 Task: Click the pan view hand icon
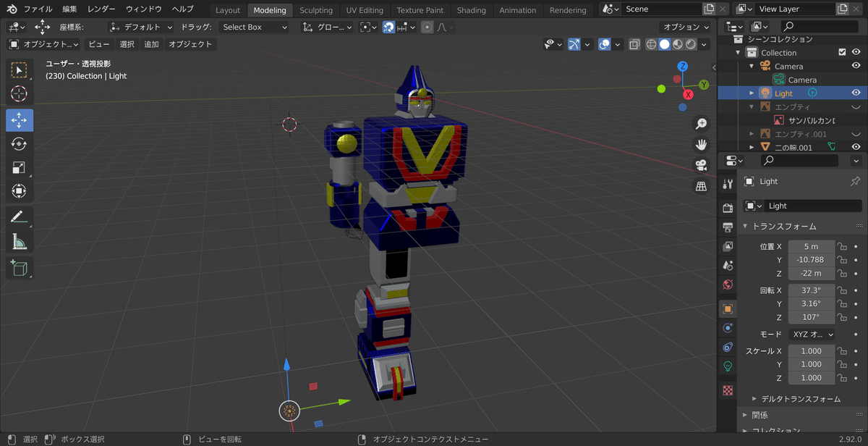tap(700, 144)
